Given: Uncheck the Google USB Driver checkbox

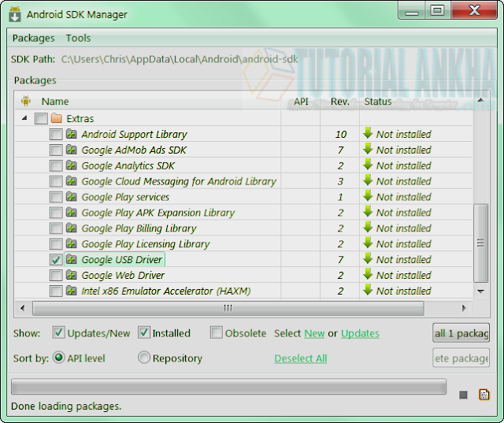Looking at the screenshot, I should coord(56,260).
